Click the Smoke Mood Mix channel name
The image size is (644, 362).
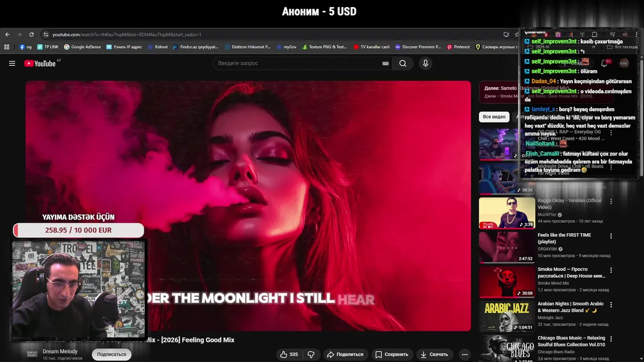click(x=554, y=283)
